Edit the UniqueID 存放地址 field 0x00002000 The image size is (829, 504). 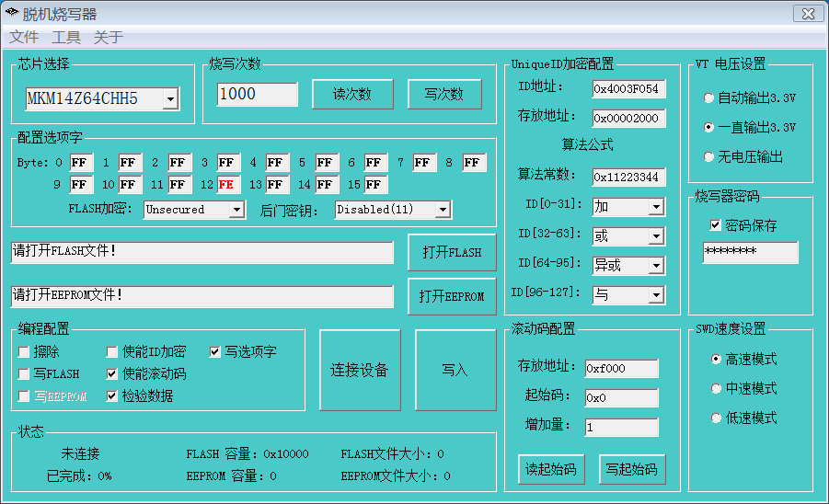(x=628, y=119)
